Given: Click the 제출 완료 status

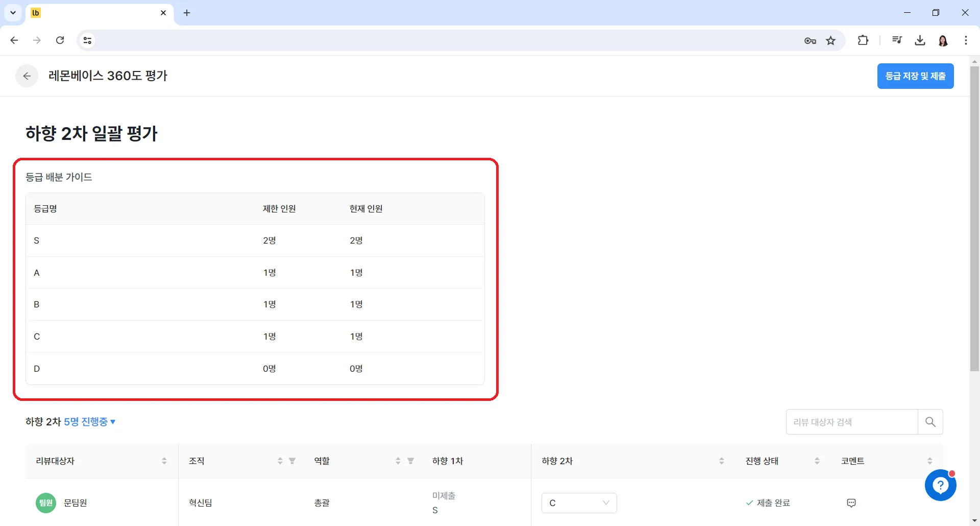Looking at the screenshot, I should click(x=768, y=503).
